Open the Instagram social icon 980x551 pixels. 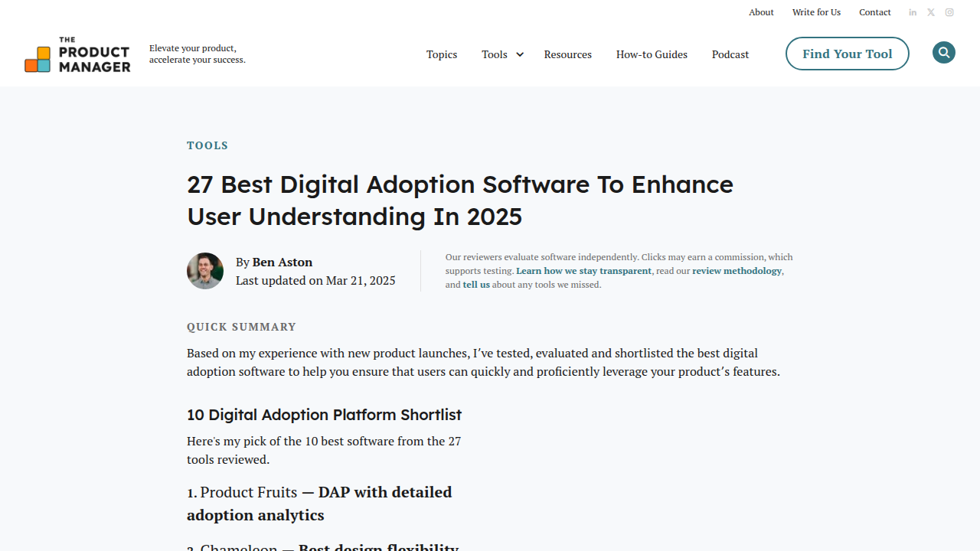point(949,12)
